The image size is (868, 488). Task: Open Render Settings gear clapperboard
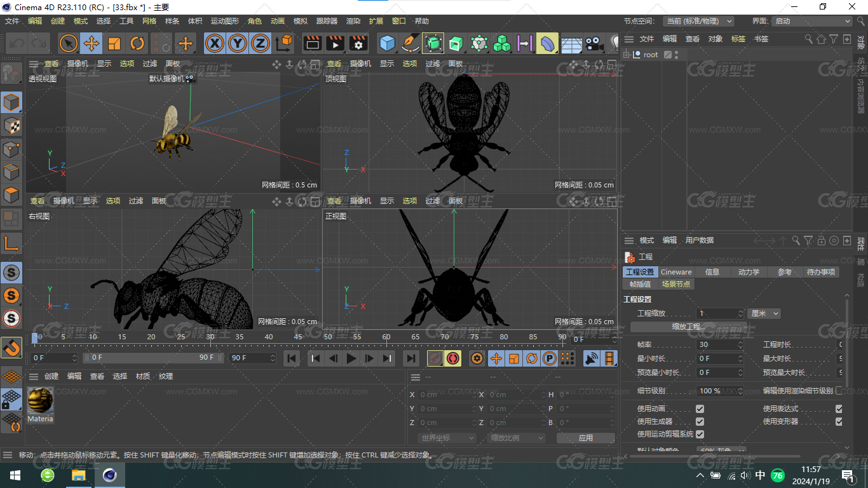coord(358,44)
